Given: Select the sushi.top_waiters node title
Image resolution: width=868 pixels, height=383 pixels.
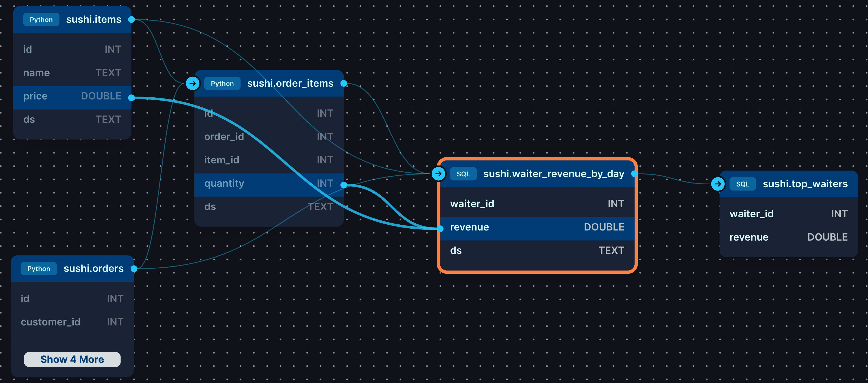Looking at the screenshot, I should [805, 184].
